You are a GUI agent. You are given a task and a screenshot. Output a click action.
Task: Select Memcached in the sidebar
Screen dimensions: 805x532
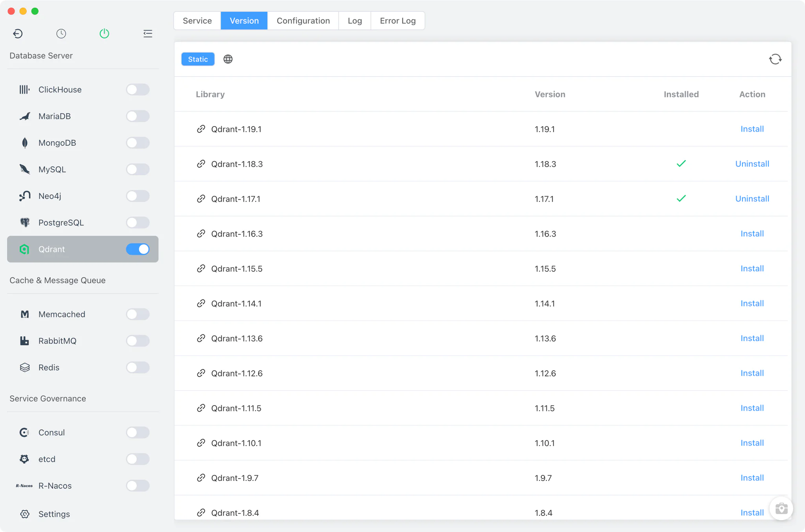(x=83, y=314)
